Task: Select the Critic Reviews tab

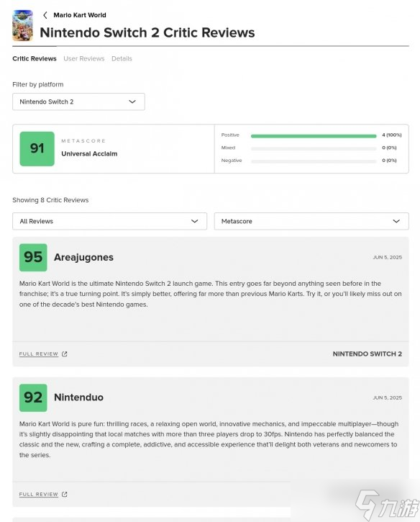Action: pyautogui.click(x=35, y=58)
